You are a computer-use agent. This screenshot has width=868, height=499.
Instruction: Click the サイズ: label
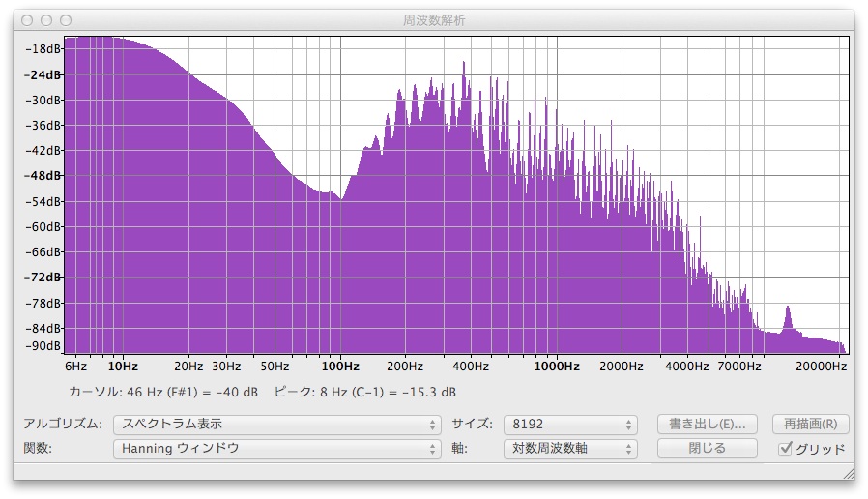coord(472,425)
